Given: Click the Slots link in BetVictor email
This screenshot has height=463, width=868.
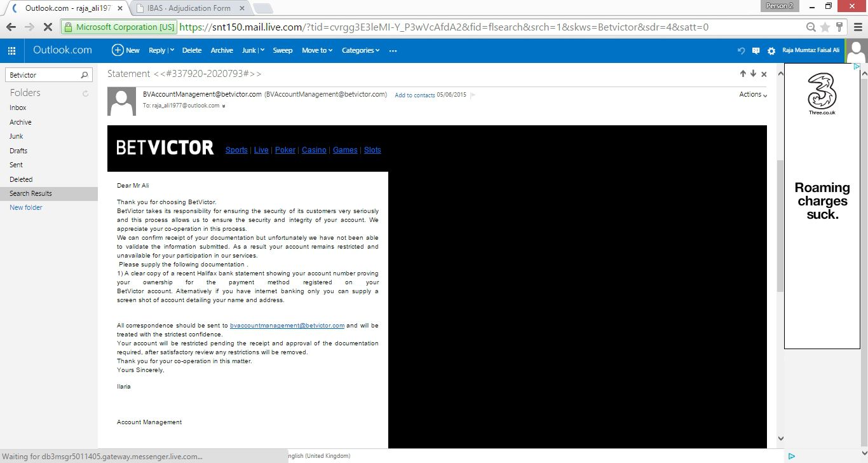Looking at the screenshot, I should point(372,150).
